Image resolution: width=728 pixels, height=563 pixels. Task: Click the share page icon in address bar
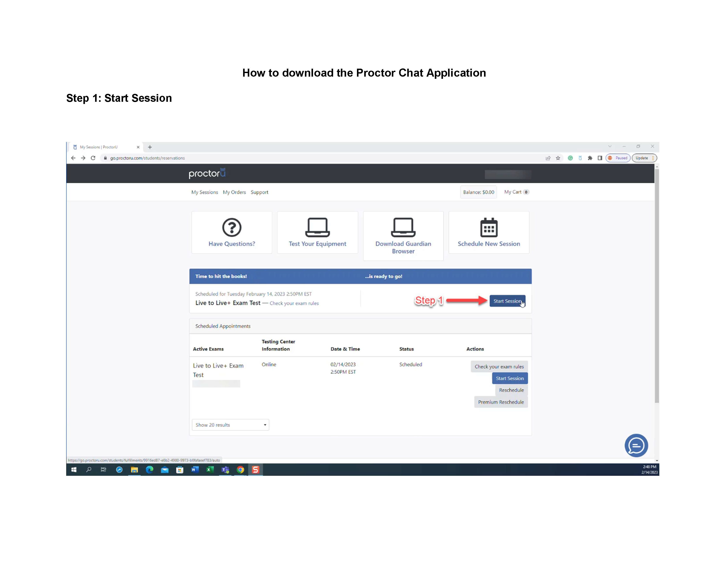coord(548,158)
